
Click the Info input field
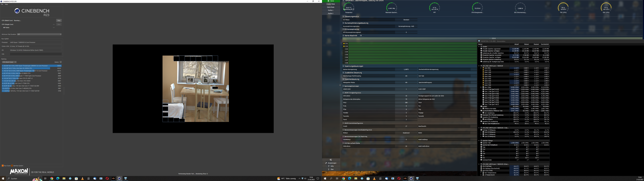36,54
